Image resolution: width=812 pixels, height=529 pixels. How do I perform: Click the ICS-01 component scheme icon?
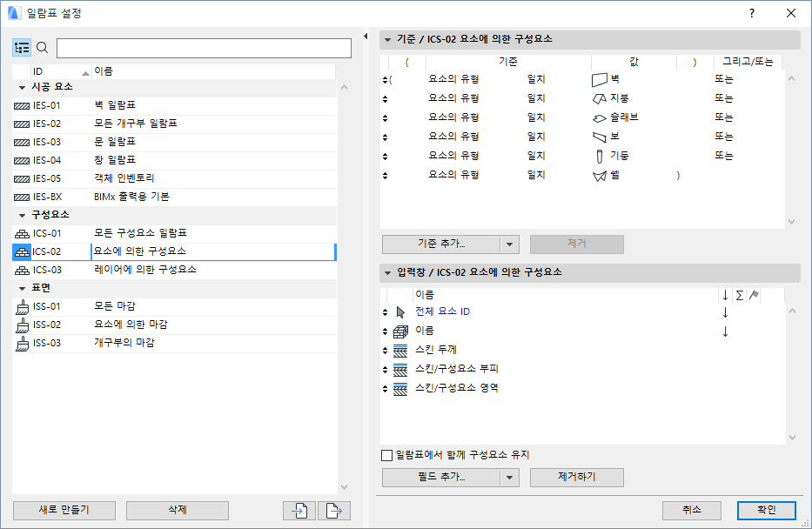pos(22,234)
